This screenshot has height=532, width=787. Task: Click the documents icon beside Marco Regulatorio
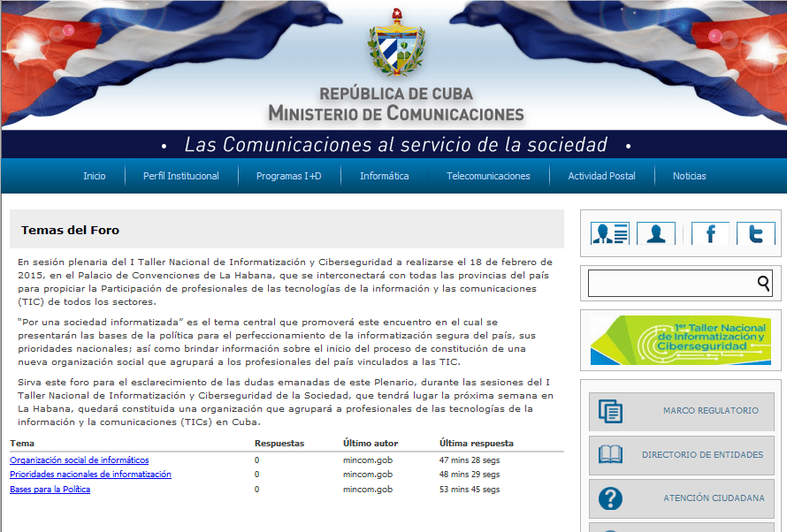[x=610, y=411]
